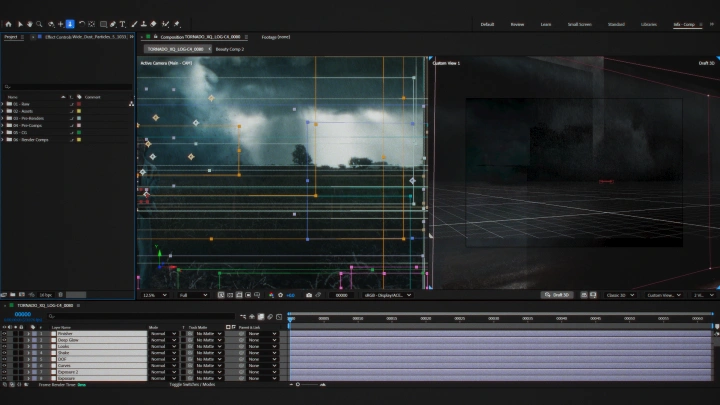Click the 00025 mark on time ruler

point(459,318)
